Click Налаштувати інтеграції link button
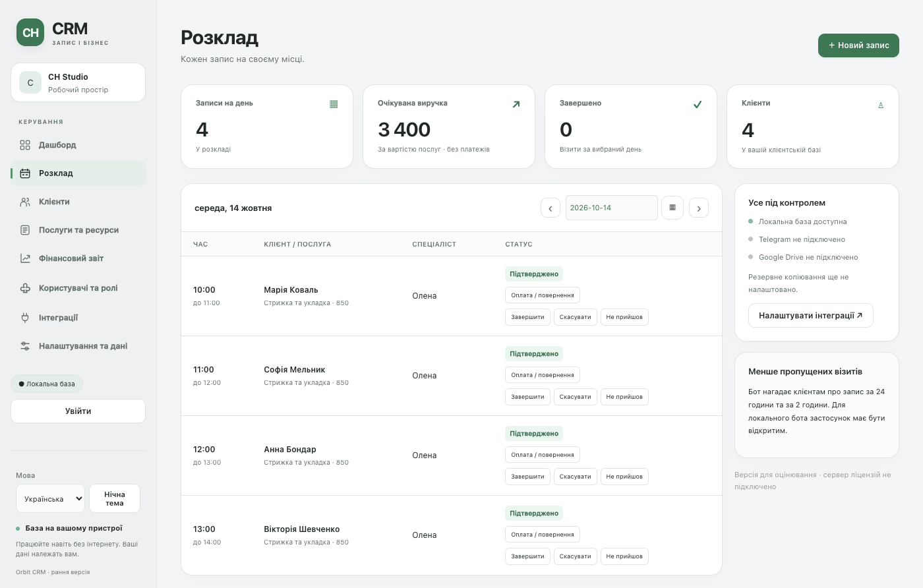This screenshot has width=923, height=588. [x=811, y=316]
